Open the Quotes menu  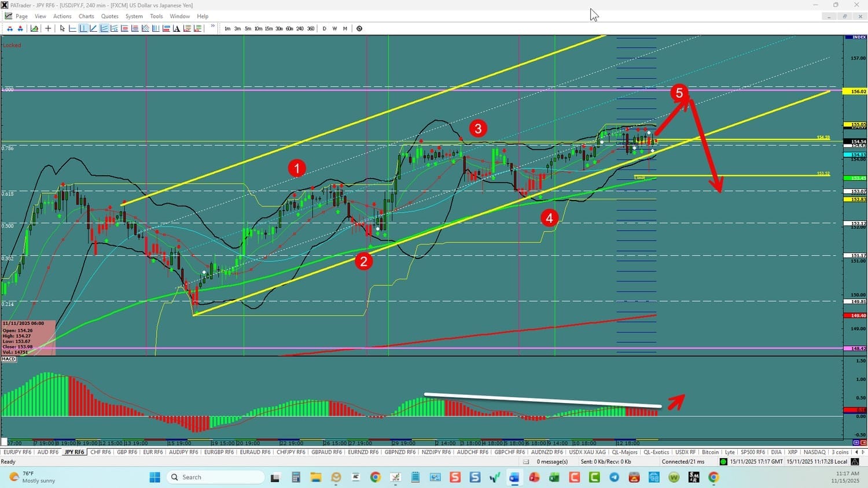click(109, 16)
